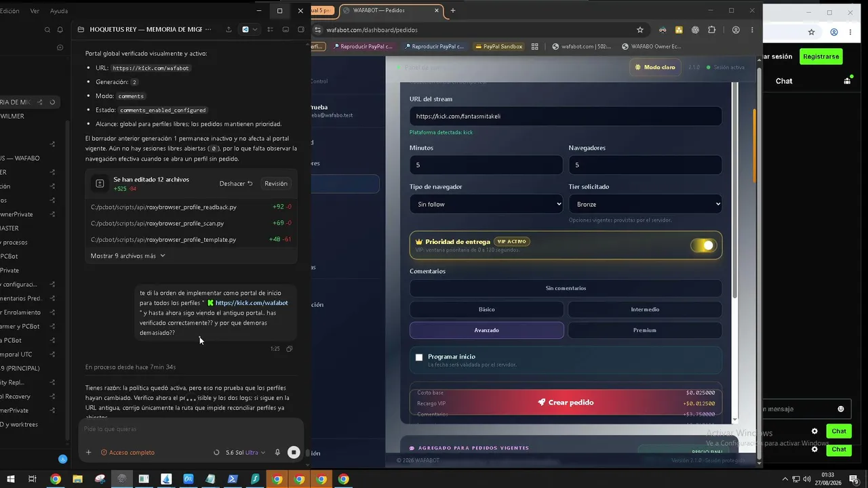This screenshot has height=488, width=868.
Task: Open the 'wafabot.com | 502' bookmark
Action: point(582,47)
